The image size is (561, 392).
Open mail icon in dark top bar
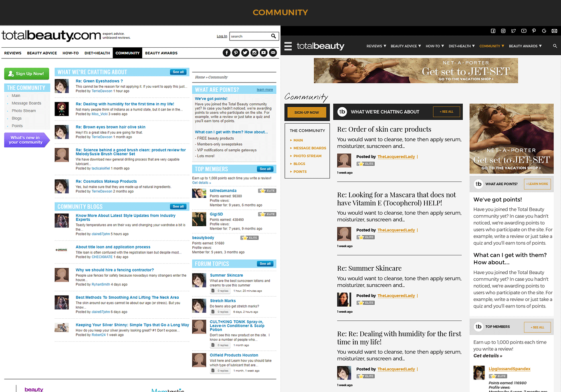pos(554,31)
